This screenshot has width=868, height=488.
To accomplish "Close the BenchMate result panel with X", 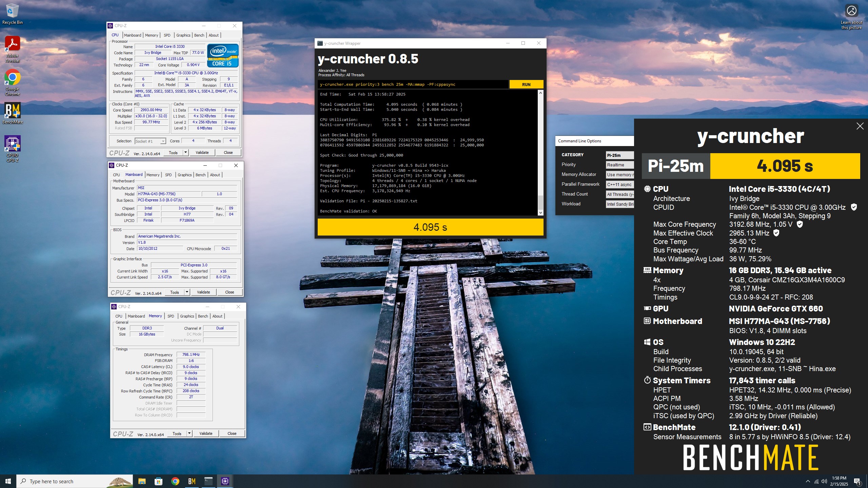I will click(860, 126).
